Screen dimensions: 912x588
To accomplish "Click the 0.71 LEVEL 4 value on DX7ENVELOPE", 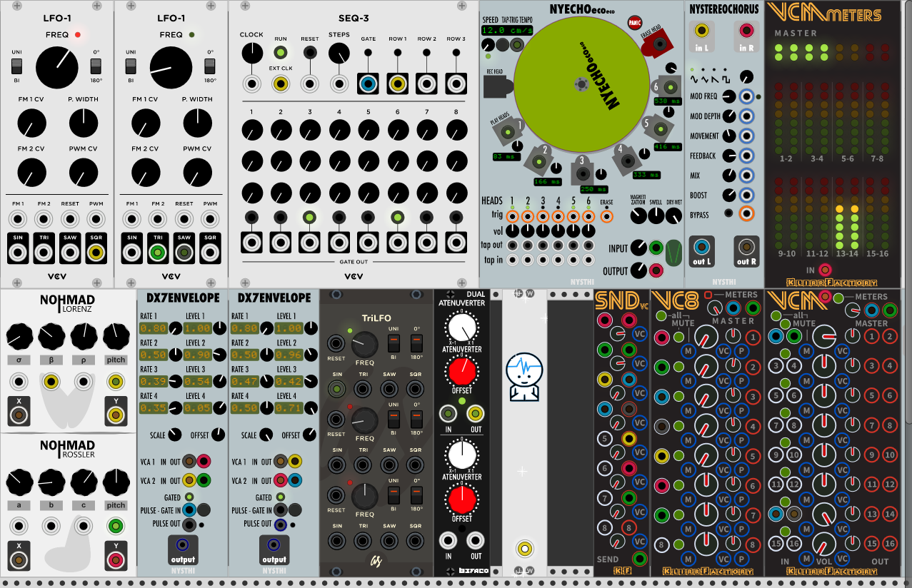I will coord(289,408).
